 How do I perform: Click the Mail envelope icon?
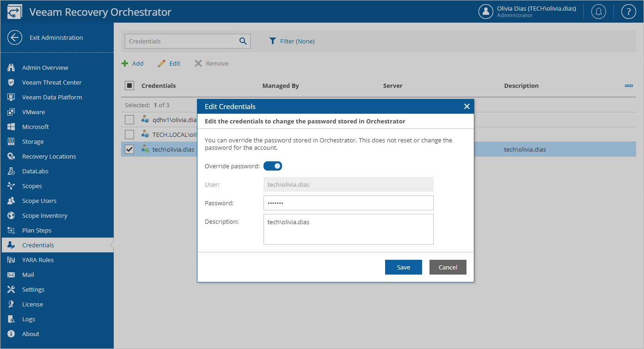[x=12, y=275]
